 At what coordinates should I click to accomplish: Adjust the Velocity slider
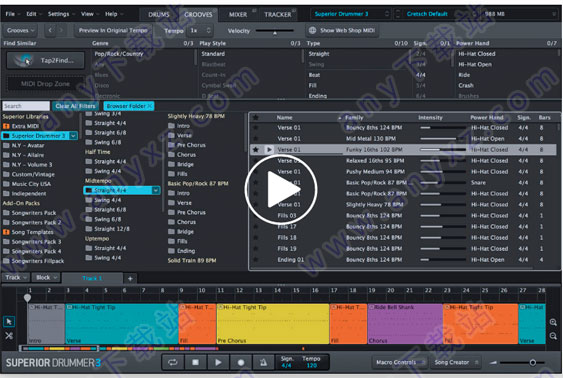click(x=275, y=31)
